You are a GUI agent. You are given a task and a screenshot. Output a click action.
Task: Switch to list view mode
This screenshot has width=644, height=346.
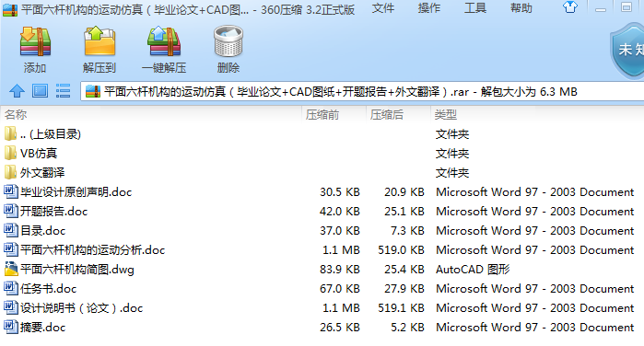click(x=63, y=91)
